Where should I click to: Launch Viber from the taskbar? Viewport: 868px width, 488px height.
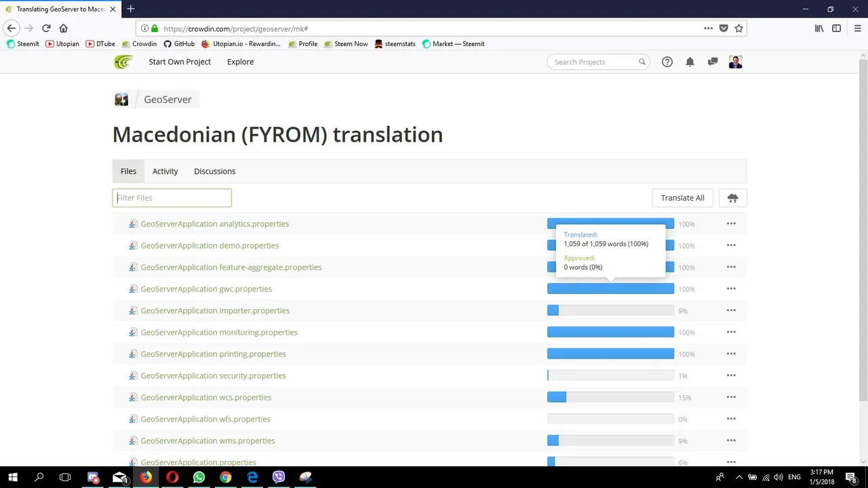click(279, 477)
